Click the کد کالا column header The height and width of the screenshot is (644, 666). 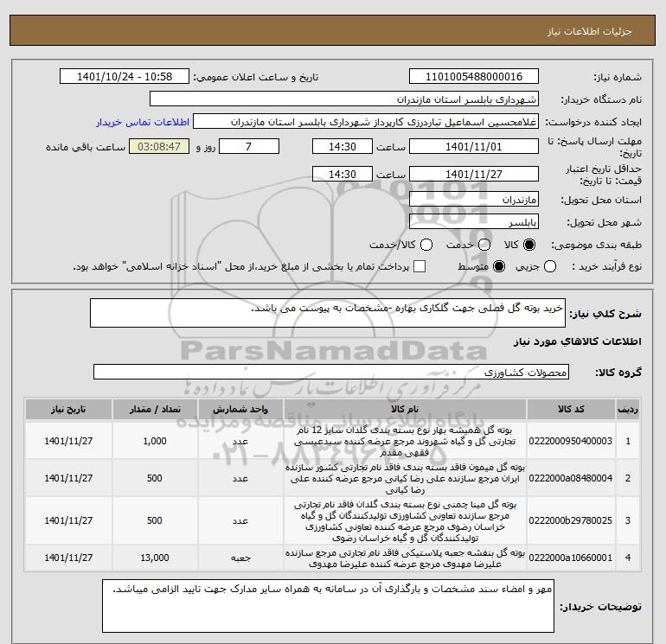571,409
